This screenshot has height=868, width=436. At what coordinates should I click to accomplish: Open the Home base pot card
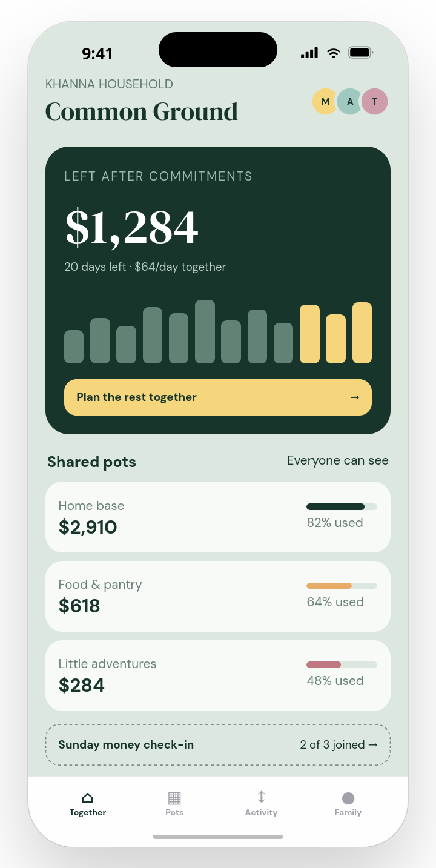tap(218, 517)
